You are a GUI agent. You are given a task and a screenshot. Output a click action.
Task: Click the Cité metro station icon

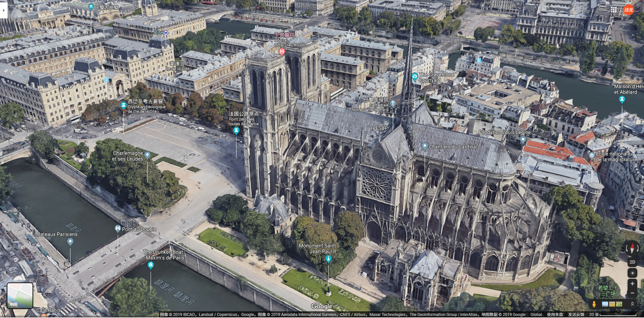(166, 33)
